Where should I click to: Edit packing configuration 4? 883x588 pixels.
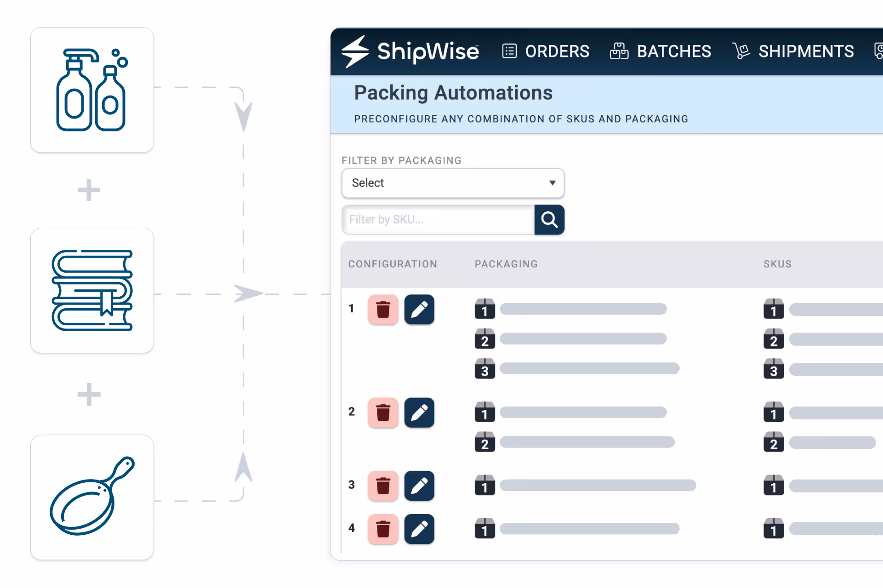tap(419, 529)
